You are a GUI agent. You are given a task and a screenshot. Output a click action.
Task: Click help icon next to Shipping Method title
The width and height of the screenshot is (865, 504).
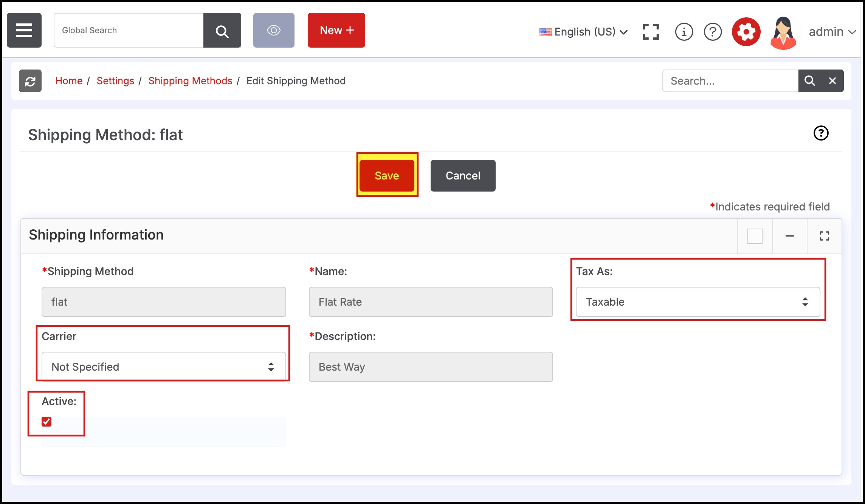pos(821,133)
